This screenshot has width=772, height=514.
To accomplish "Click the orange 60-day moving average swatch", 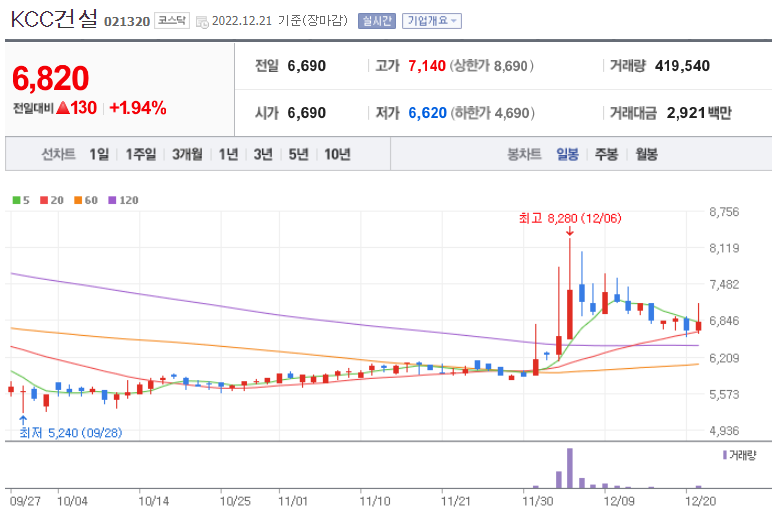I will point(78,200).
